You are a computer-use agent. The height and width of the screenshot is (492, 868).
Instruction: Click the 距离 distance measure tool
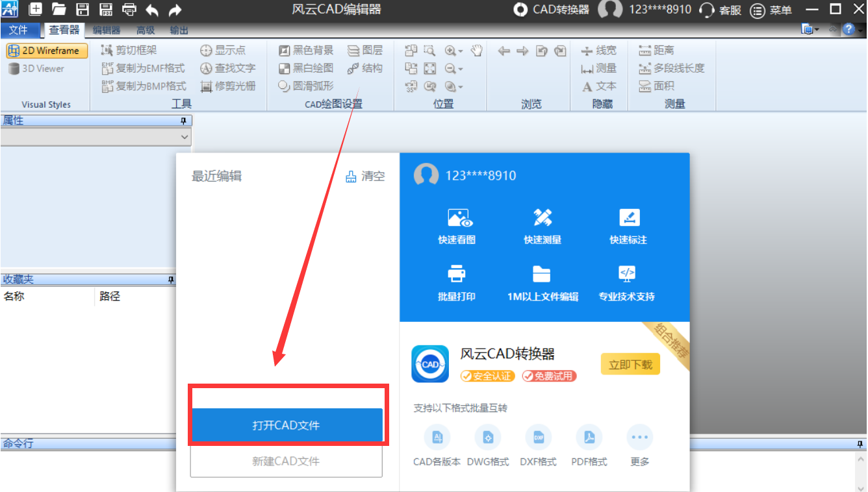coord(656,50)
